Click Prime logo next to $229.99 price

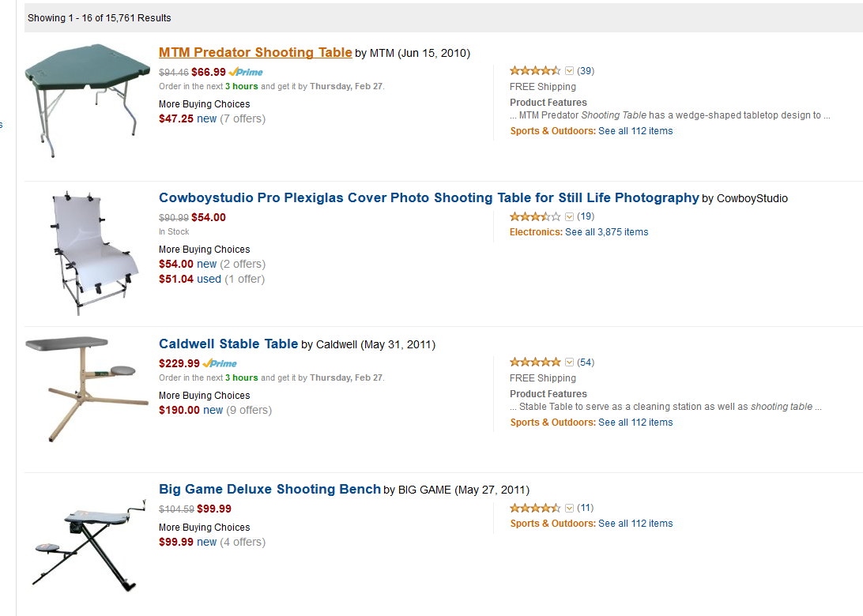click(x=220, y=363)
